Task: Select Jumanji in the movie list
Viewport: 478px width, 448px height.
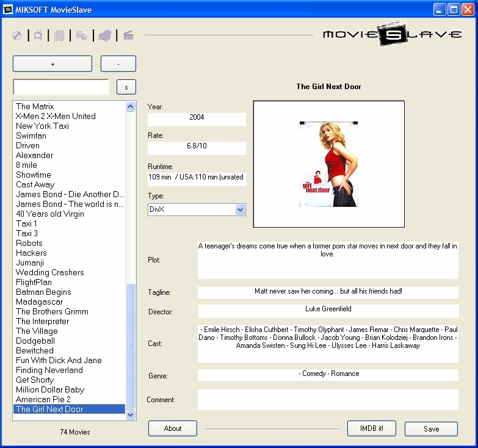Action: tap(70, 262)
